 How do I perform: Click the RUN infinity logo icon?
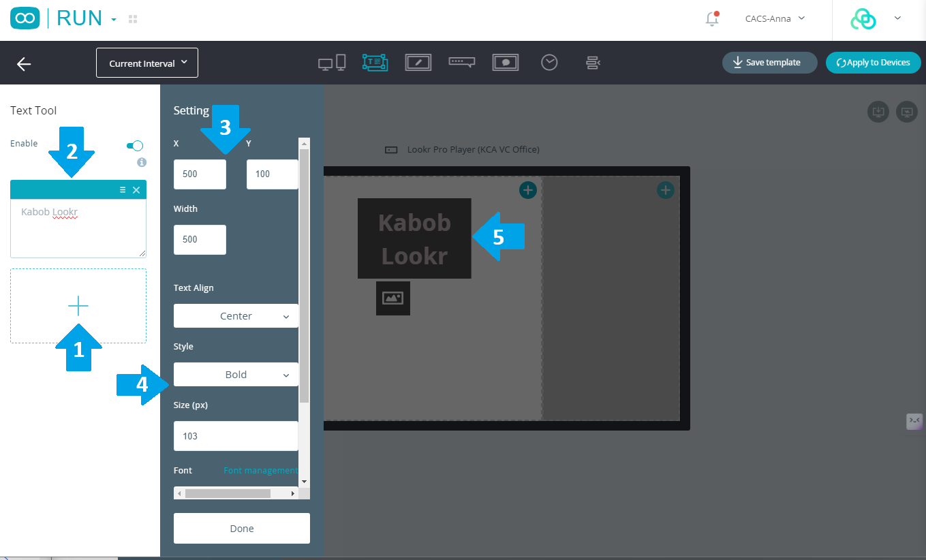[x=25, y=18]
